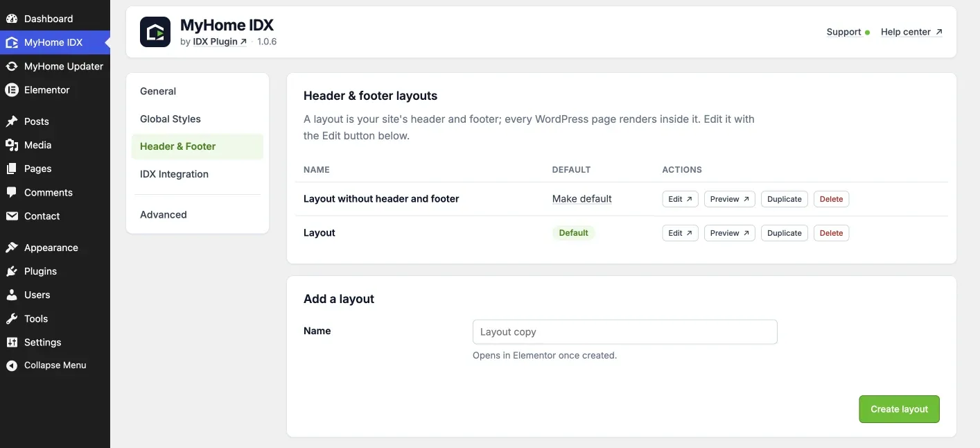Click the version number 1.0.6
980x448 pixels.
tap(267, 42)
